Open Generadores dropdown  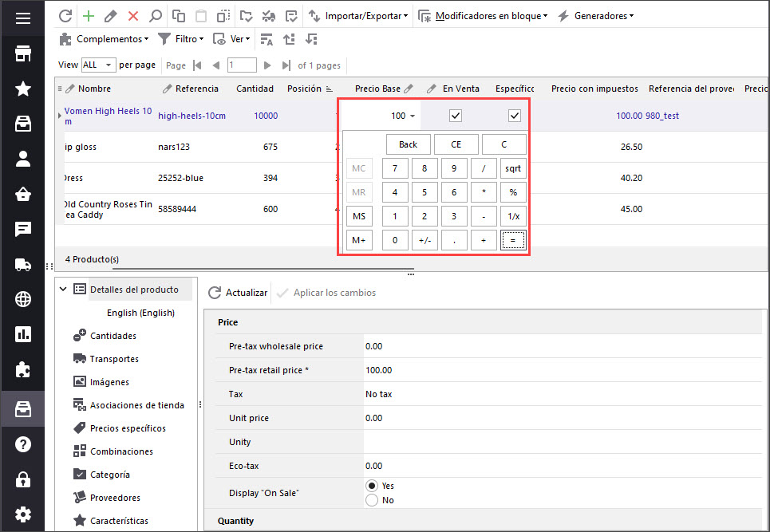[x=596, y=16]
